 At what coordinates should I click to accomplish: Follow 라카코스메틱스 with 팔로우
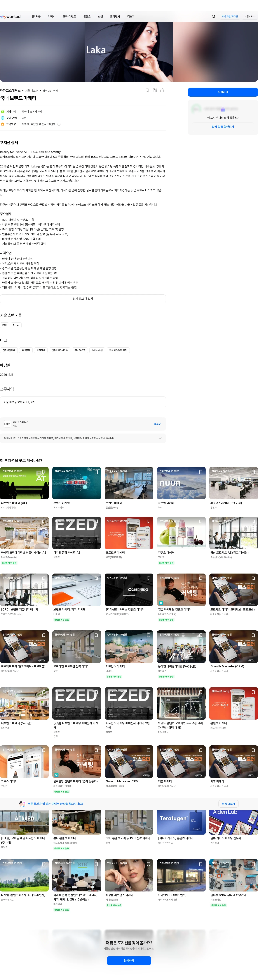(157, 424)
